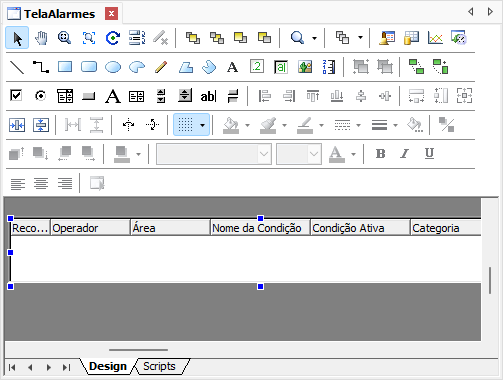Click the Operador column header
Viewport: 503px width, 380px height.
[90, 228]
